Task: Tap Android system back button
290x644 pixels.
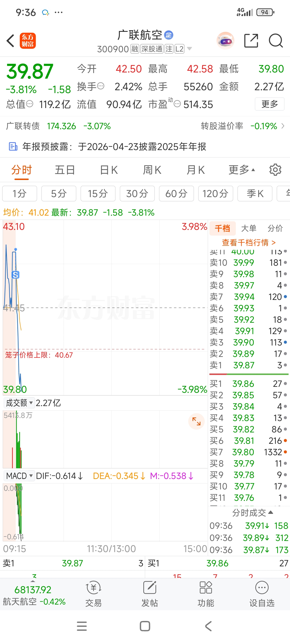Action: [208, 626]
